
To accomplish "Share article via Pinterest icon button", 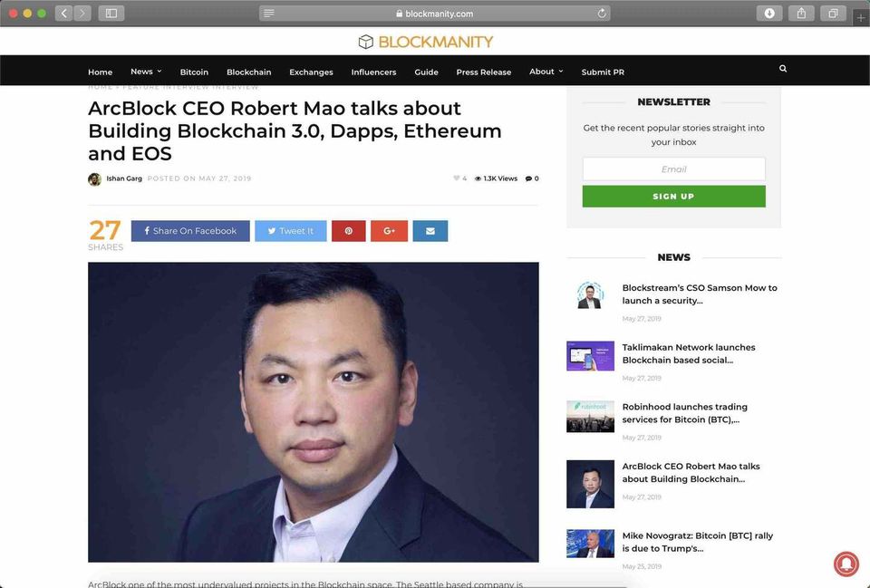I will 348,231.
